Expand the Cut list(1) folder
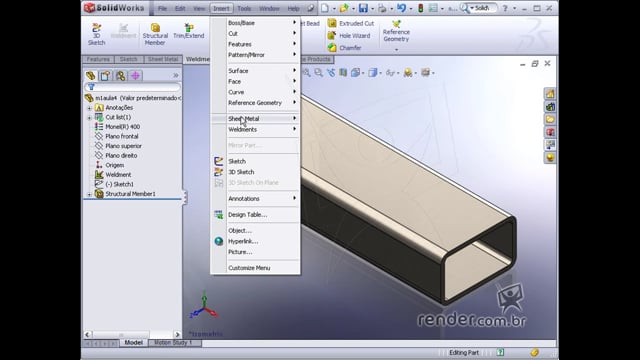This screenshot has height=360, width=640. (89, 118)
